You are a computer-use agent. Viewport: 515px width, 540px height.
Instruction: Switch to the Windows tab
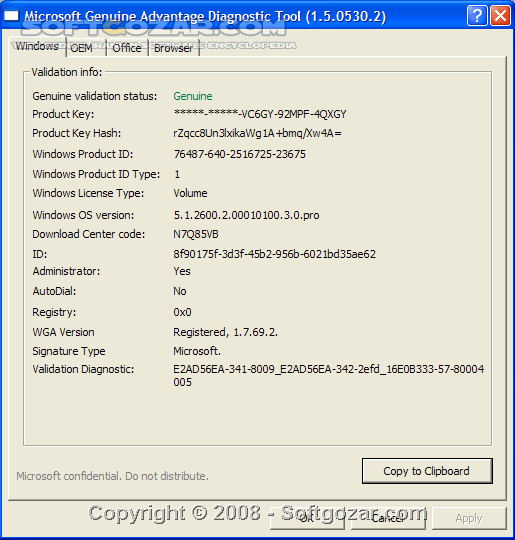(37, 46)
